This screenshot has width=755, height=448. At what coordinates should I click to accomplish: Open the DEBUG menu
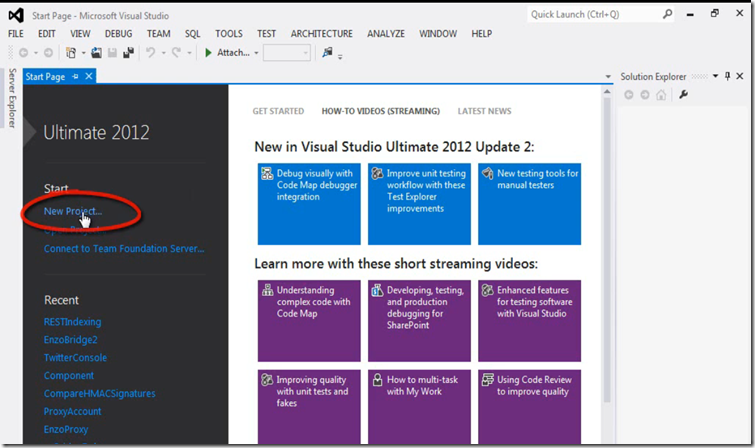click(x=118, y=34)
